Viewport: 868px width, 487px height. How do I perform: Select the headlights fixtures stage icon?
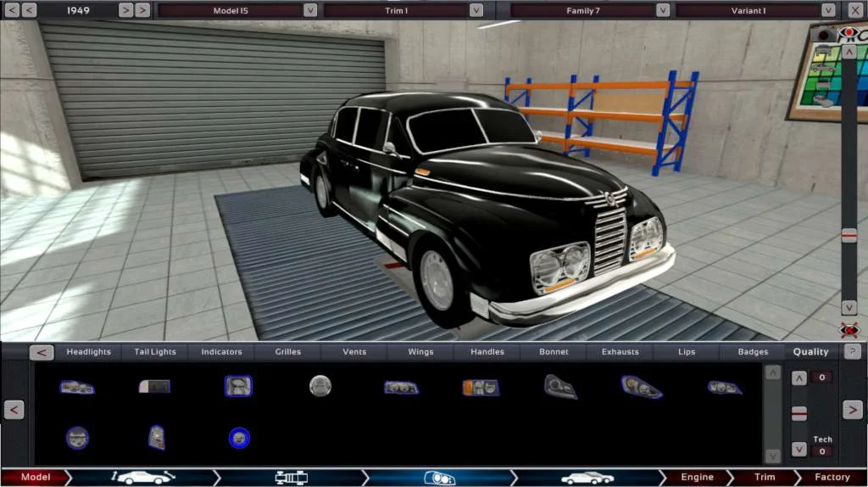[440, 478]
